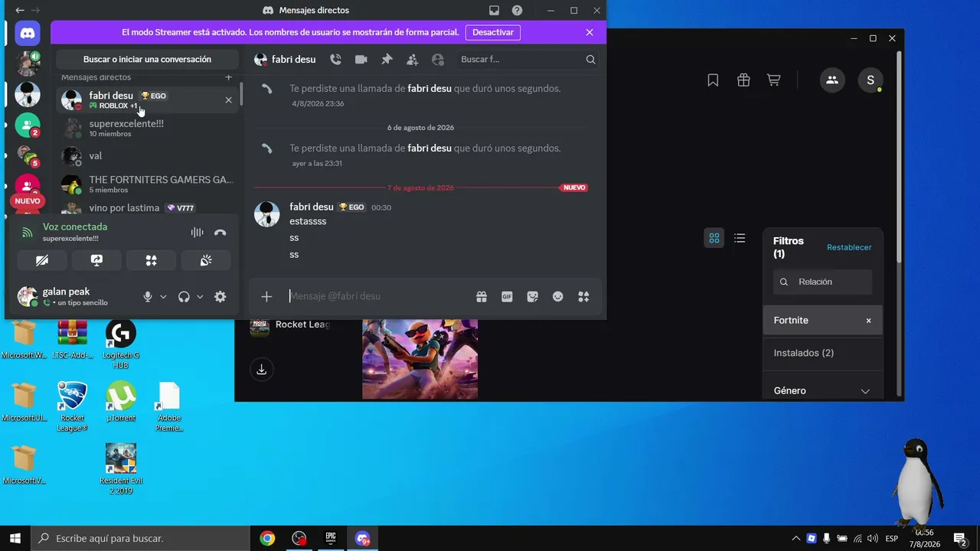Share your screen in voice panel
Image resolution: width=980 pixels, height=551 pixels.
(96, 260)
